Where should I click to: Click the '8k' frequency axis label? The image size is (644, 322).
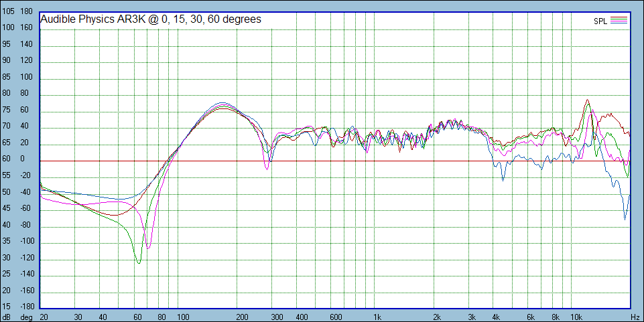pos(556,317)
